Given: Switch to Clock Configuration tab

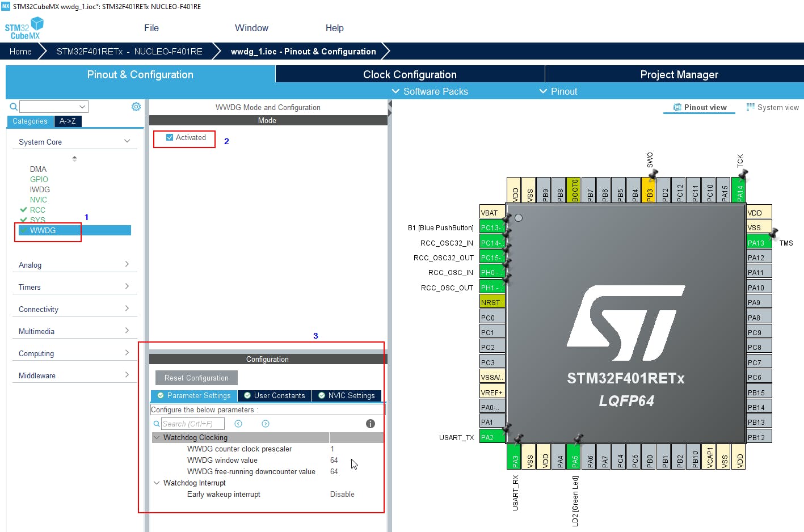Looking at the screenshot, I should point(410,74).
